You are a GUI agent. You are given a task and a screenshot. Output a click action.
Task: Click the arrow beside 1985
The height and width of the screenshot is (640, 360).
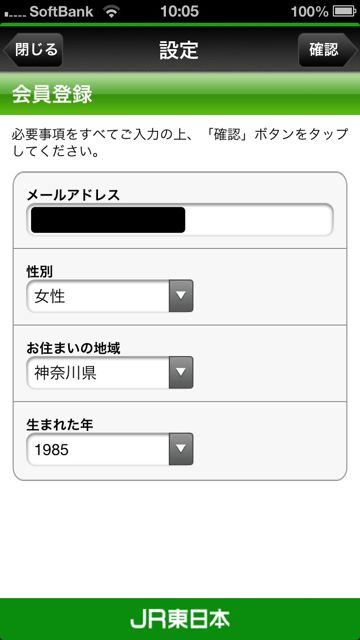tap(181, 449)
